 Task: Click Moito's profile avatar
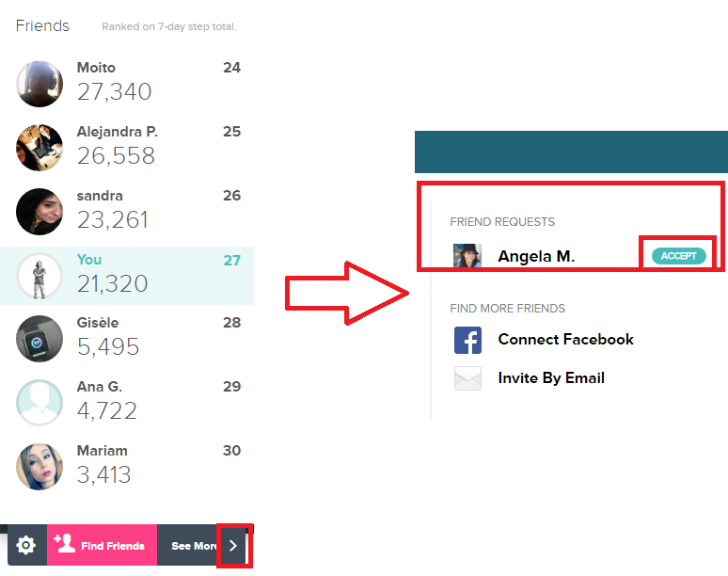click(40, 84)
